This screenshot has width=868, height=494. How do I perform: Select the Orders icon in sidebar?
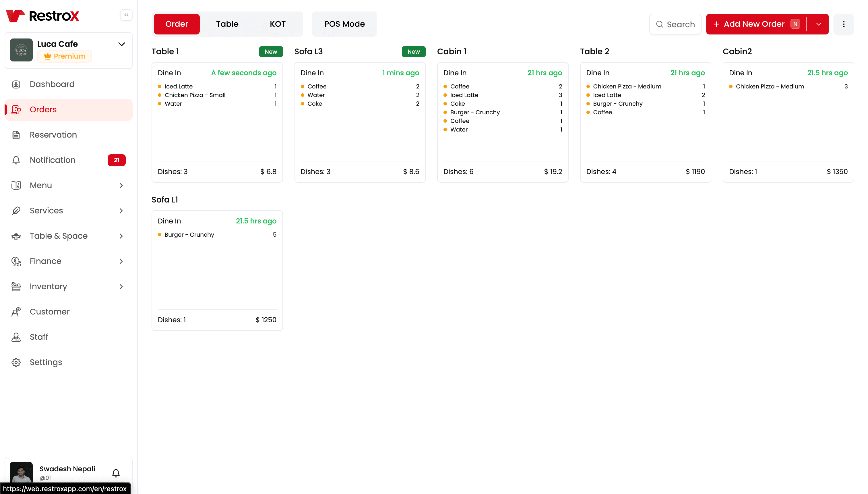17,109
